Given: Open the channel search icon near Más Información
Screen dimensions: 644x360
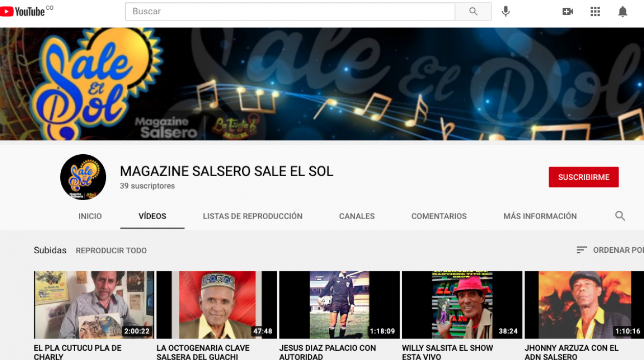Looking at the screenshot, I should (620, 215).
